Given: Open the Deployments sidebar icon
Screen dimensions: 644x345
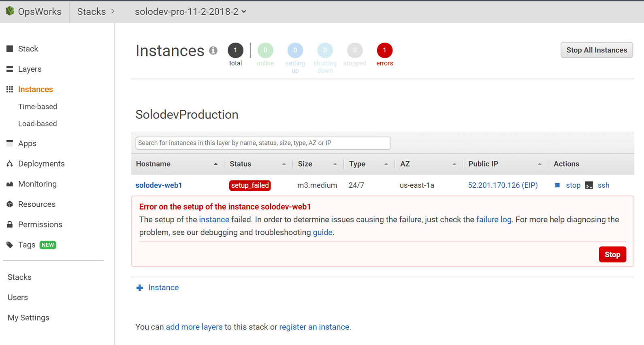Looking at the screenshot, I should pos(10,164).
